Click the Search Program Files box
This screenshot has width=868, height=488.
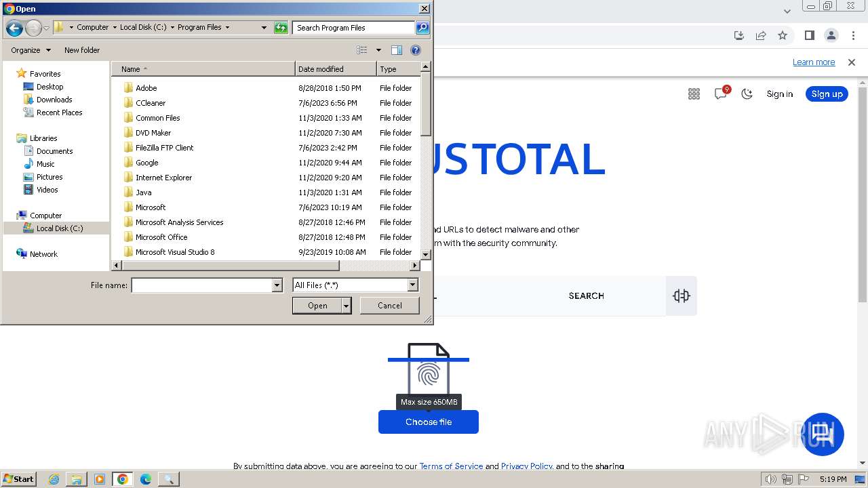click(x=354, y=28)
